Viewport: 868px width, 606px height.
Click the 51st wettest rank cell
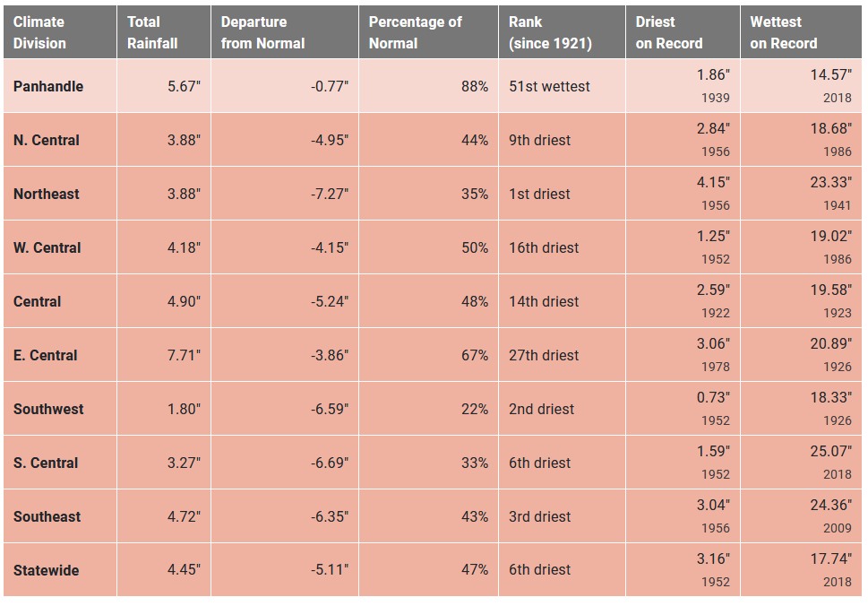tap(549, 86)
